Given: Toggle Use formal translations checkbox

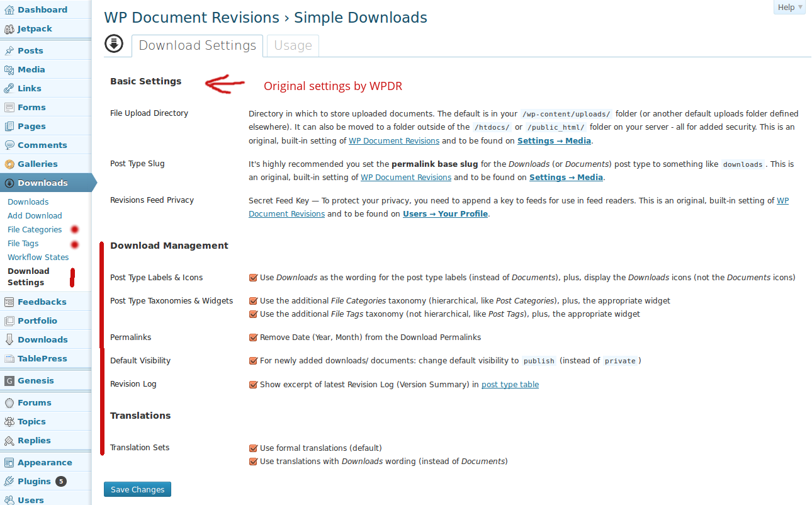Looking at the screenshot, I should 254,448.
